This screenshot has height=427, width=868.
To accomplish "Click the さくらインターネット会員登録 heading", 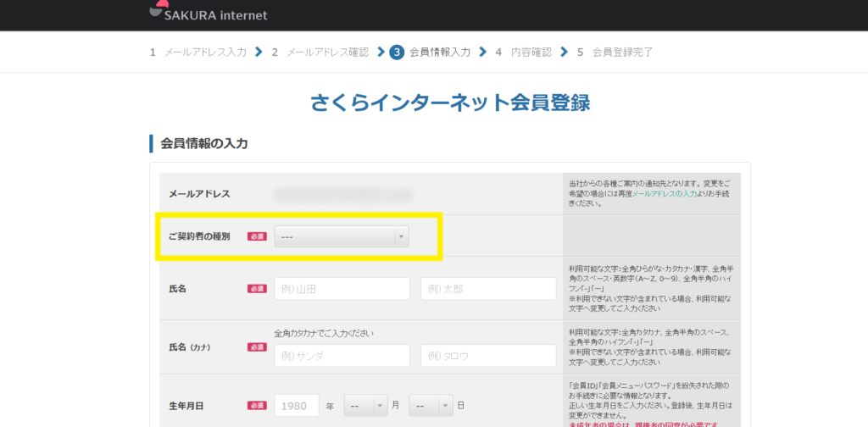I will (450, 103).
